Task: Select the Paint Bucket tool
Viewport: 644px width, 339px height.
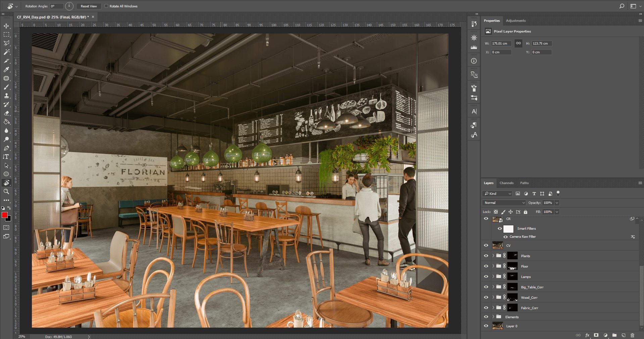Action: point(6,122)
